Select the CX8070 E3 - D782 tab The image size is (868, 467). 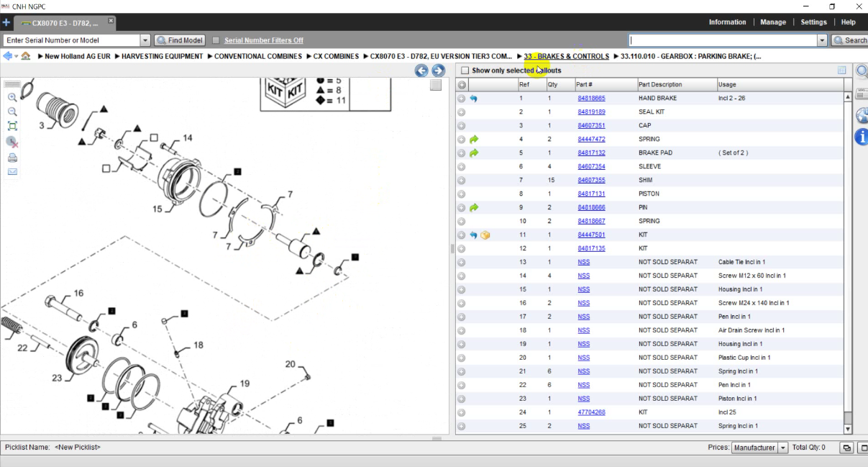coord(66,23)
